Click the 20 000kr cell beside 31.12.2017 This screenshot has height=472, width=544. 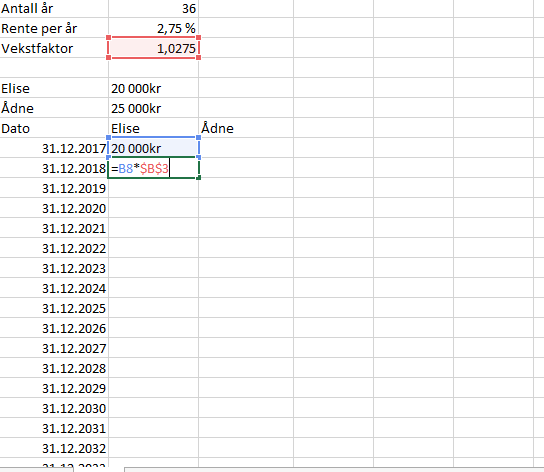tap(153, 148)
